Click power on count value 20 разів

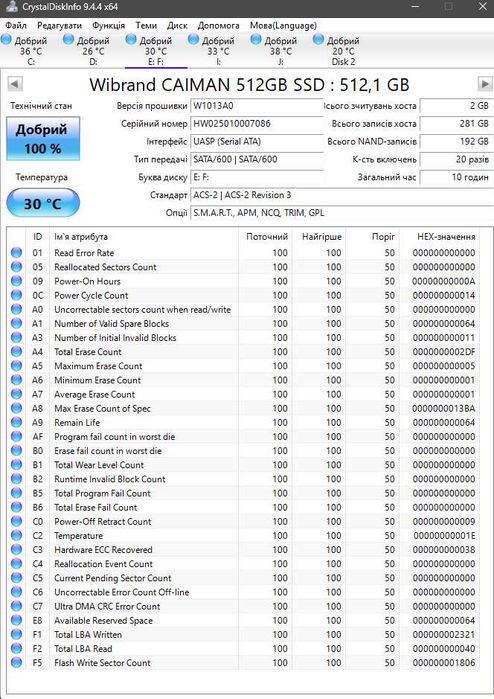tap(456, 160)
